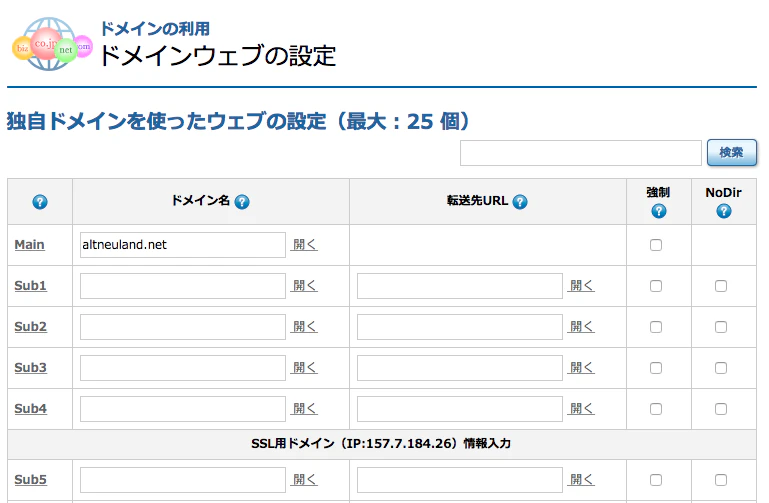Open the Sub2 row link
The height and width of the screenshot is (503, 769).
[30, 327]
